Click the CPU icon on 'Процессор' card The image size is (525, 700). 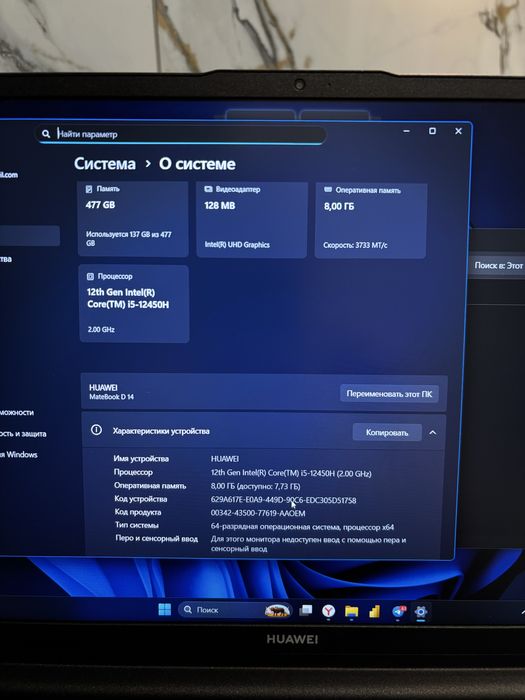tap(90, 276)
